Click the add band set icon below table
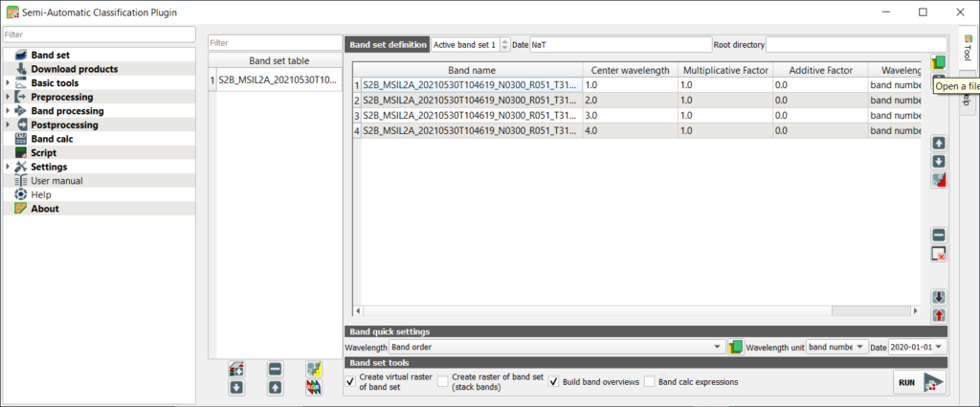This screenshot has width=980, height=407. [x=236, y=369]
